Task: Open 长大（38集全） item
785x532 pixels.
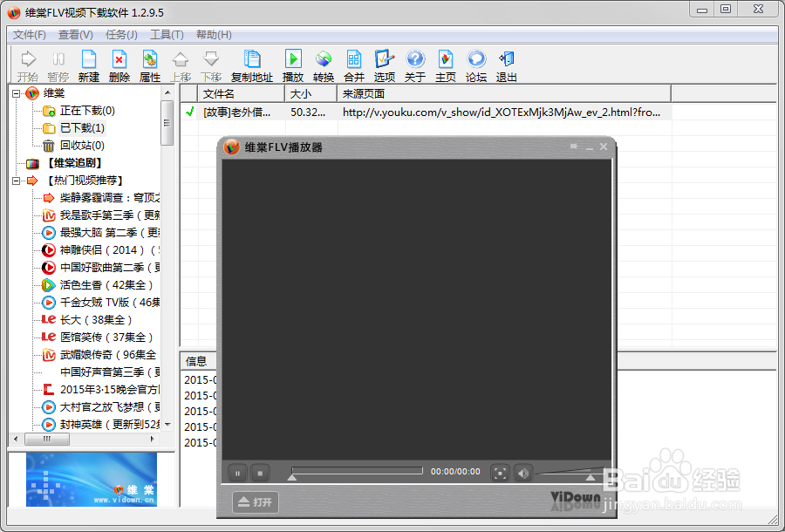Action: (x=87, y=320)
